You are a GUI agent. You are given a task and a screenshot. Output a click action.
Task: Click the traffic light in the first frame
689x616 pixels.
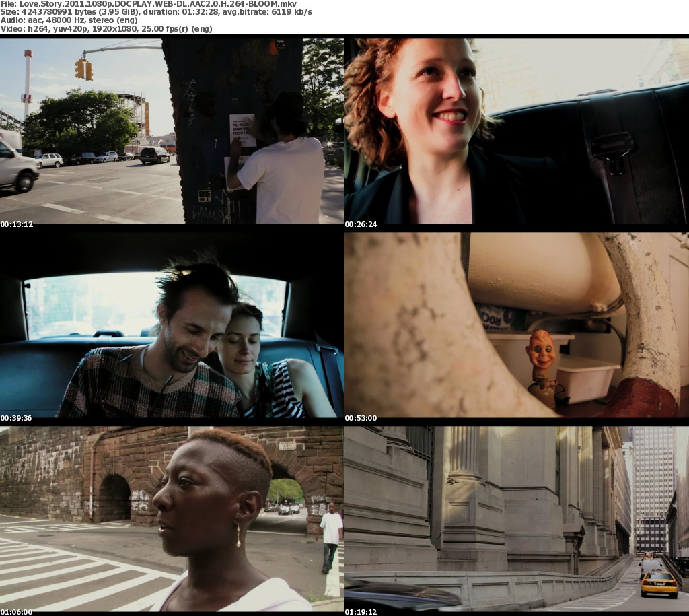pyautogui.click(x=84, y=69)
